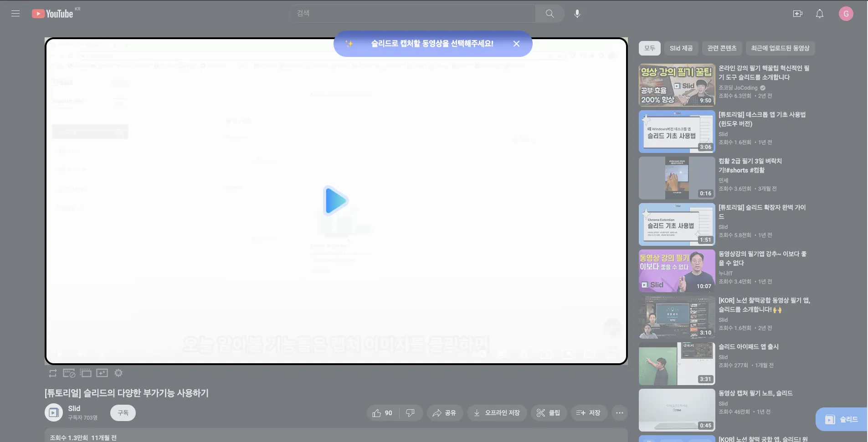Open title 온라인 강의 필기 핵꿀팁 혁신적인 필기 도구
Image resolution: width=868 pixels, height=442 pixels.
tap(764, 73)
